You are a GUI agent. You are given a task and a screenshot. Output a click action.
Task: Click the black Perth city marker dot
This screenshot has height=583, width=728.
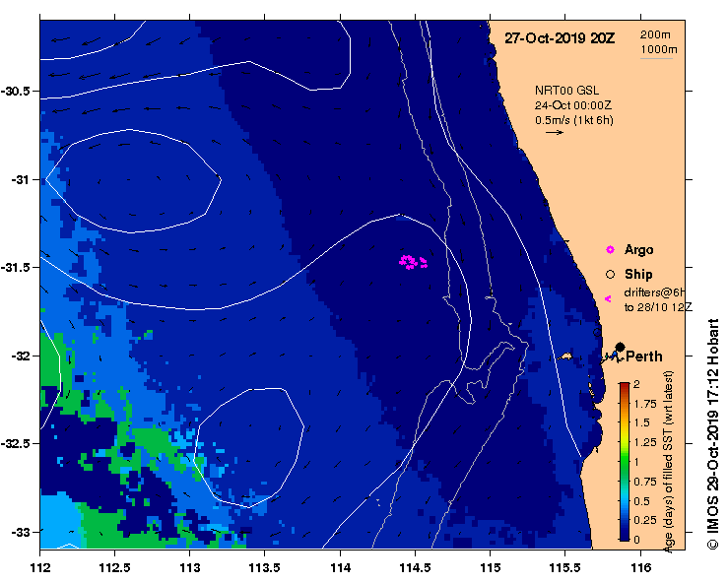point(620,347)
